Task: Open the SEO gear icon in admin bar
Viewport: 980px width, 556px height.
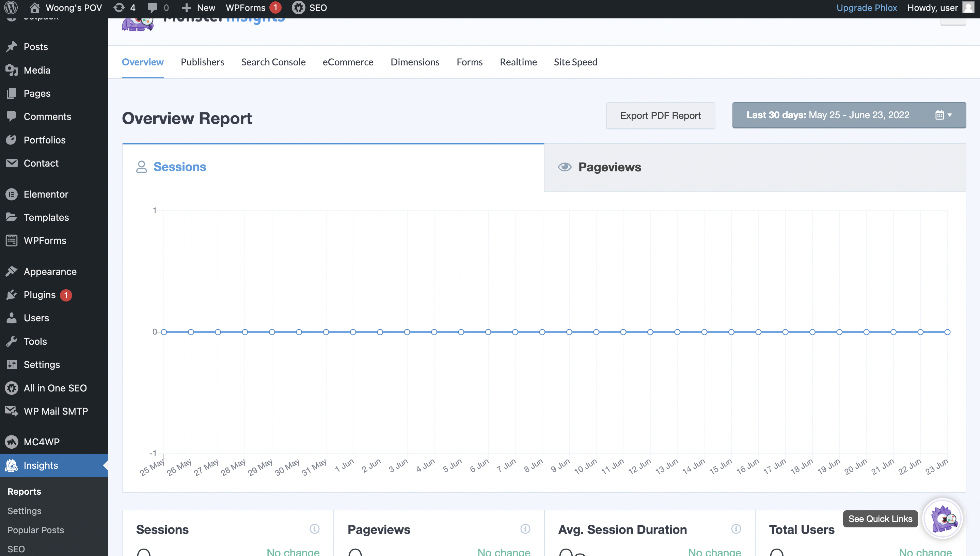Action: 299,7
